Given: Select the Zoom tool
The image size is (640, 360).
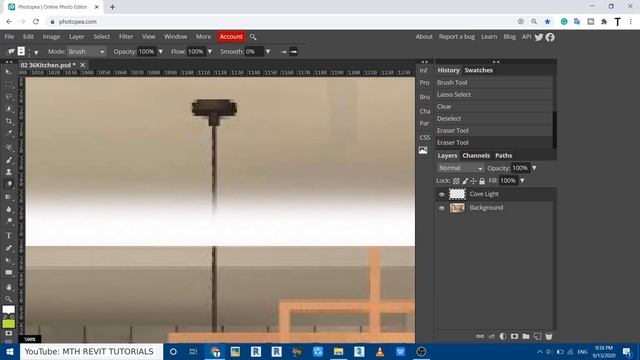Looking at the screenshot, I should 9,299.
